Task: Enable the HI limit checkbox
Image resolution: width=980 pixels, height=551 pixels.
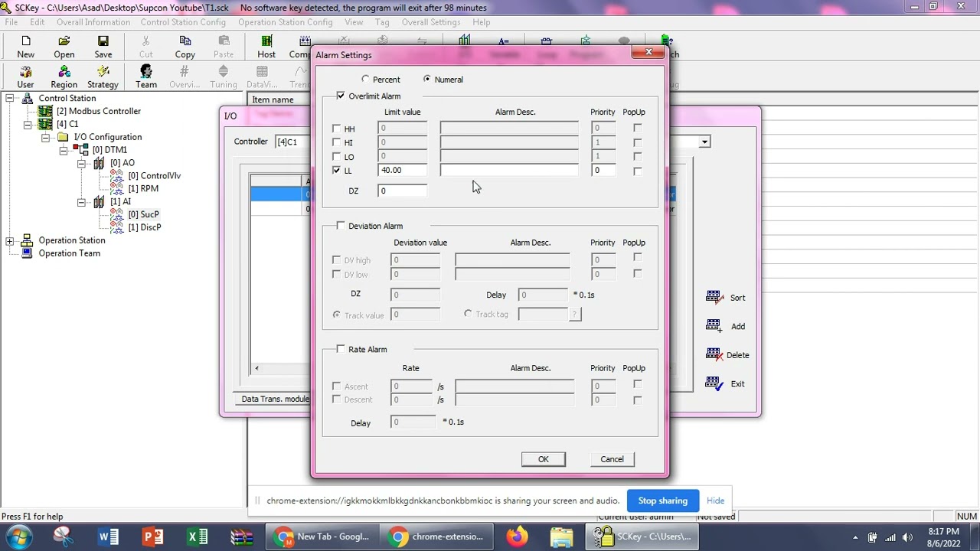Action: 336,142
